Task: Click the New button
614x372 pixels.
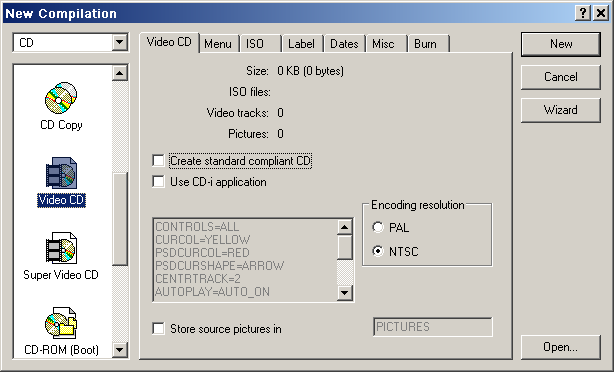Action: pyautogui.click(x=561, y=44)
